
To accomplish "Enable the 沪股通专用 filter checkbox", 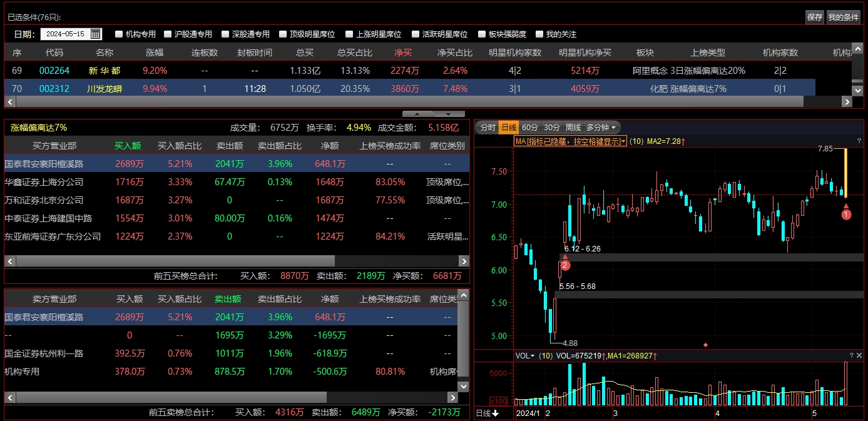I will tap(168, 34).
